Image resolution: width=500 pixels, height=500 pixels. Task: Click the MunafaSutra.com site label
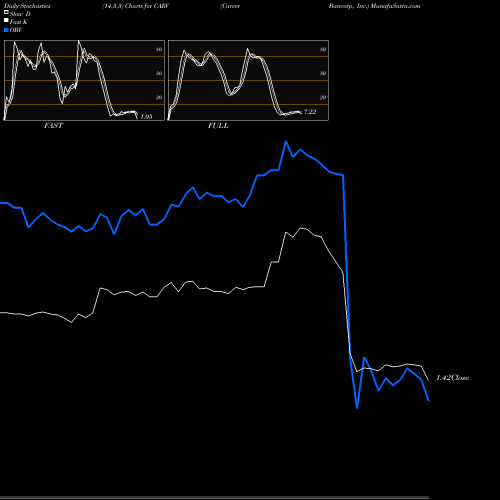tap(395, 6)
